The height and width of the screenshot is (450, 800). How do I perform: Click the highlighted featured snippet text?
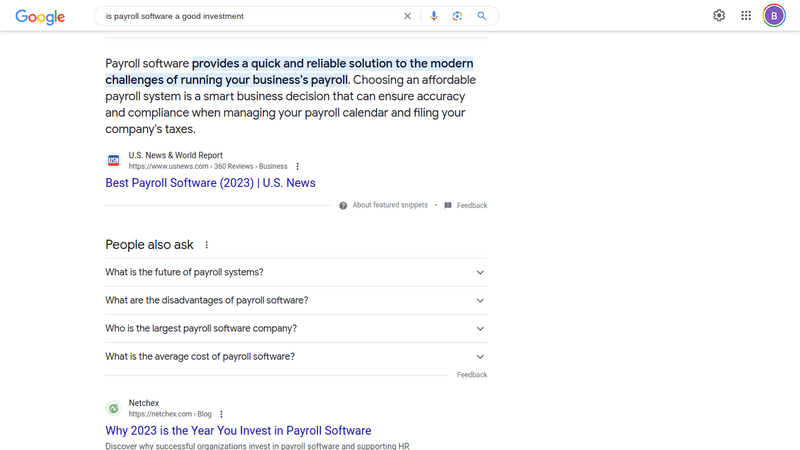[x=289, y=71]
